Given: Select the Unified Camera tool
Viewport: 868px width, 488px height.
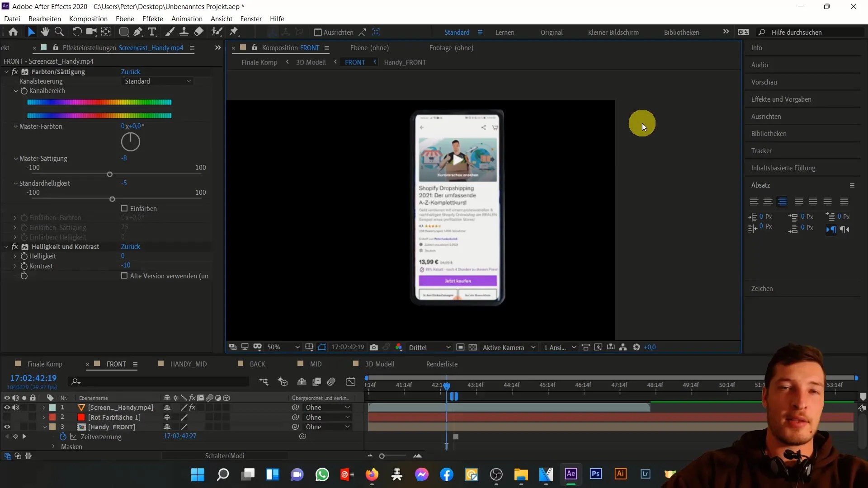Looking at the screenshot, I should 91,32.
